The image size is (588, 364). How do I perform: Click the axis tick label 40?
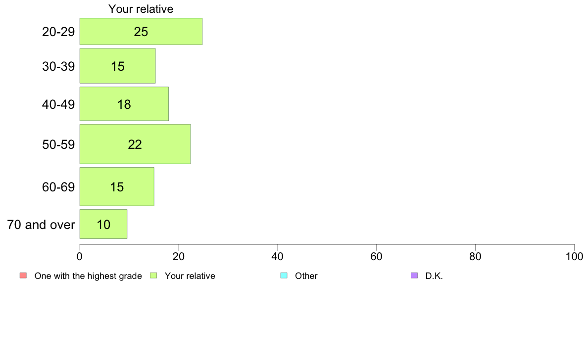[278, 256]
